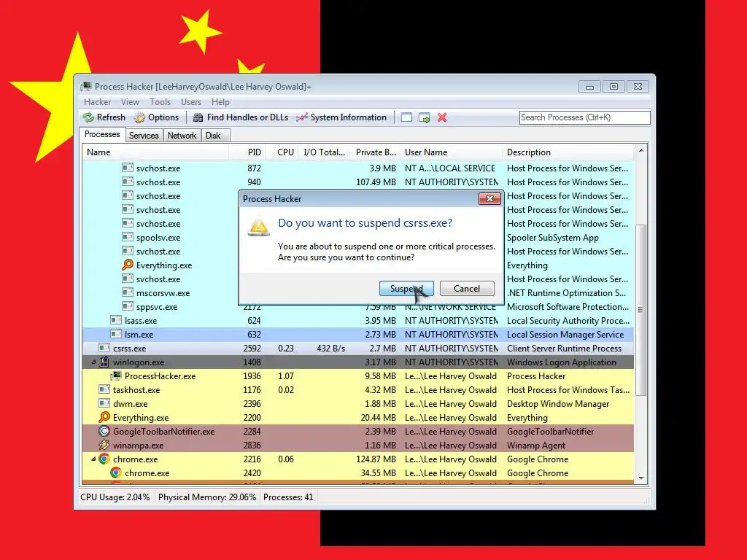Click the 'Desktop Window Manager' description
The width and height of the screenshot is (747, 560).
tap(558, 403)
